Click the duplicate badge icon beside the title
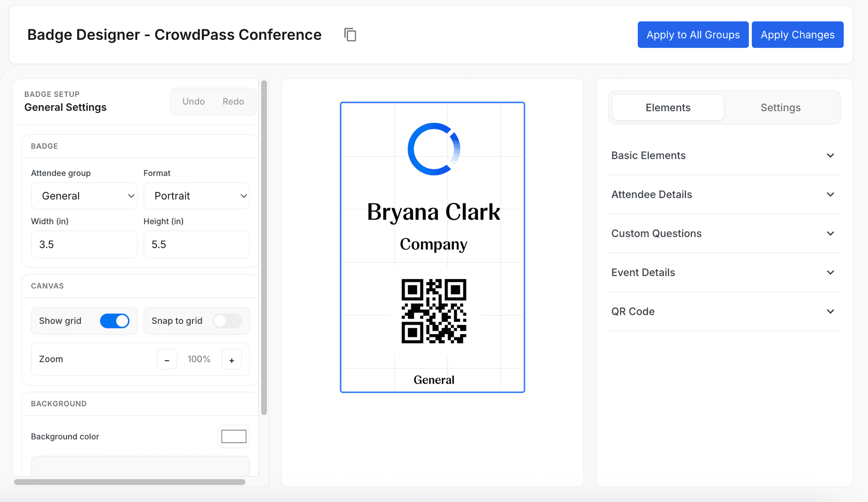Screen dimensions: 868x502 pyautogui.click(x=350, y=34)
